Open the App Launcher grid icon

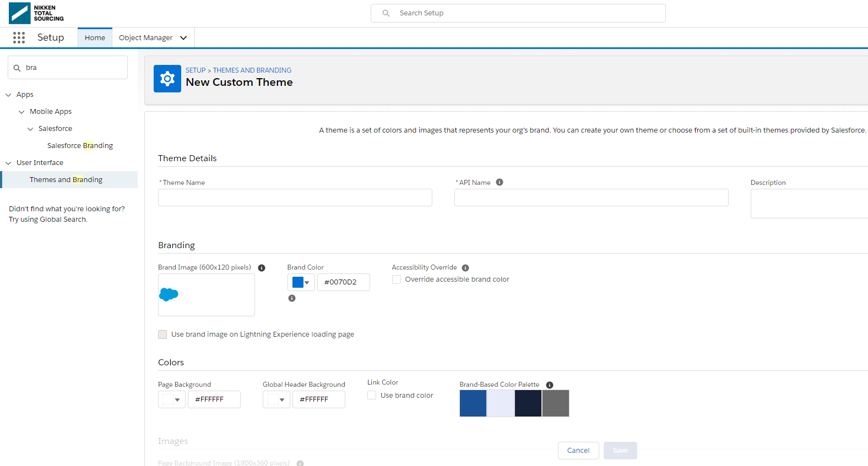[x=19, y=37]
